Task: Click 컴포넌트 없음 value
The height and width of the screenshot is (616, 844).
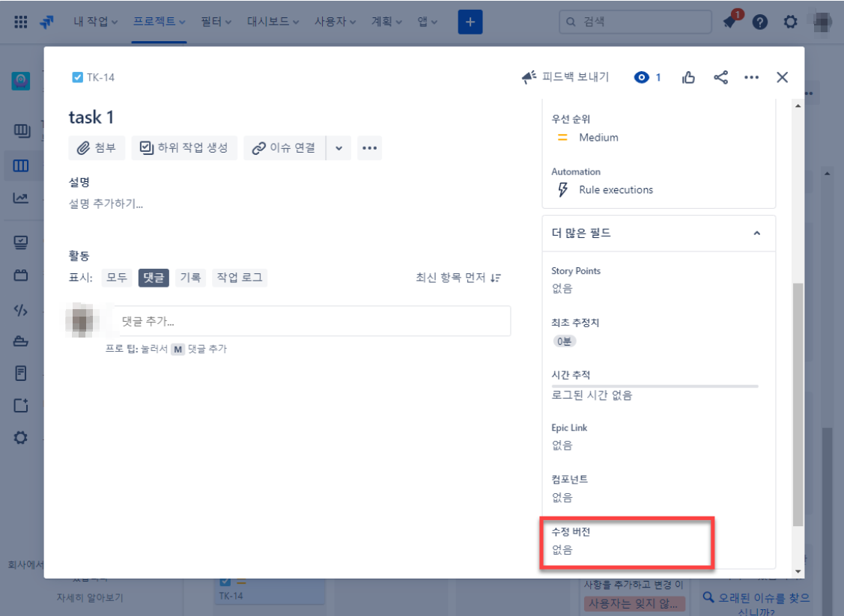Action: [562, 498]
